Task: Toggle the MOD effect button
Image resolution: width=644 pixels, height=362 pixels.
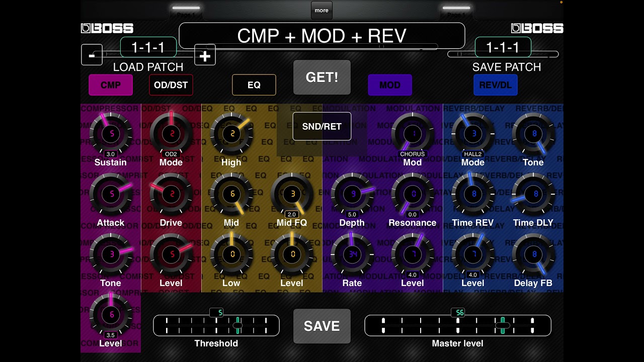Action: pos(390,85)
